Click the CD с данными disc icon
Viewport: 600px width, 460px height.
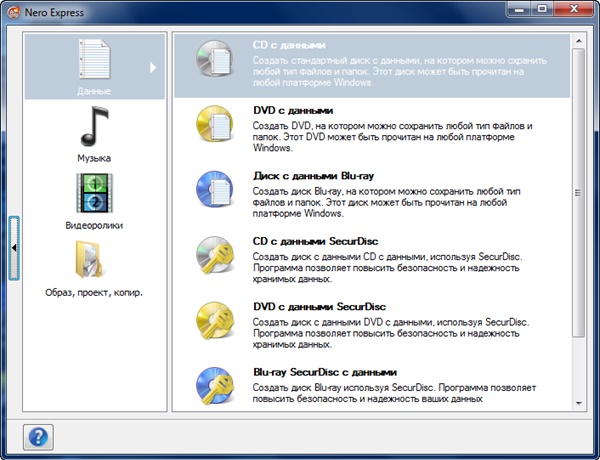tap(213, 62)
